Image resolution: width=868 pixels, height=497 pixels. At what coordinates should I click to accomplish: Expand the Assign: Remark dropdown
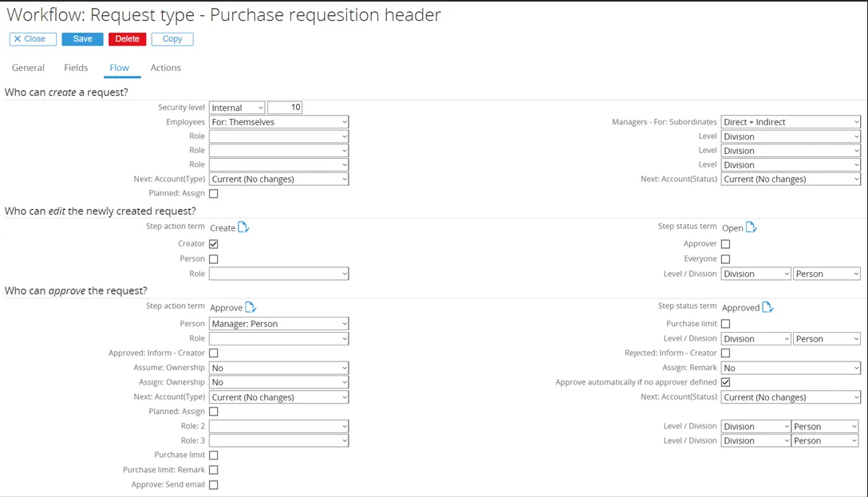[x=790, y=368]
